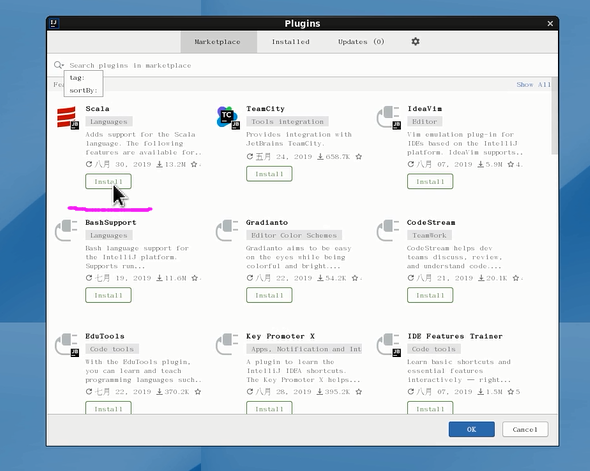Image resolution: width=590 pixels, height=471 pixels.
Task: Click the Editor Color Schemes tag
Action: coord(294,236)
